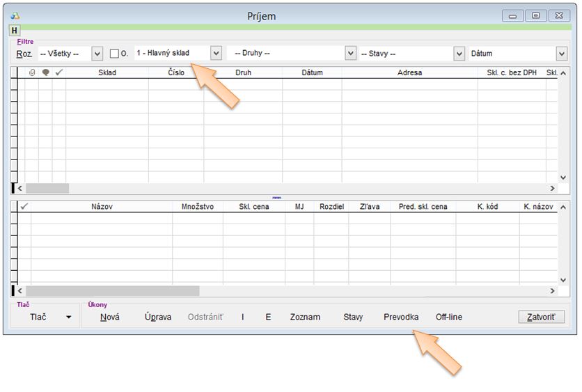The image size is (582, 392).
Task: Toggle the O. checkbox in filters
Action: click(x=115, y=54)
